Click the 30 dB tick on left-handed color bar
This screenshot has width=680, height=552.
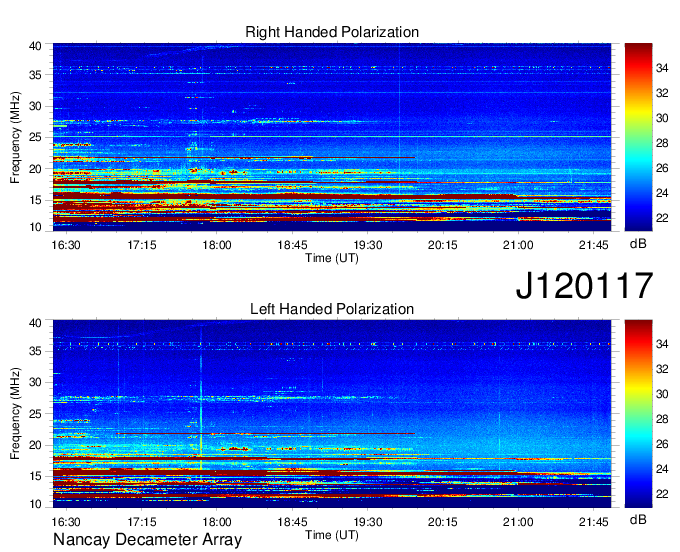(x=662, y=394)
